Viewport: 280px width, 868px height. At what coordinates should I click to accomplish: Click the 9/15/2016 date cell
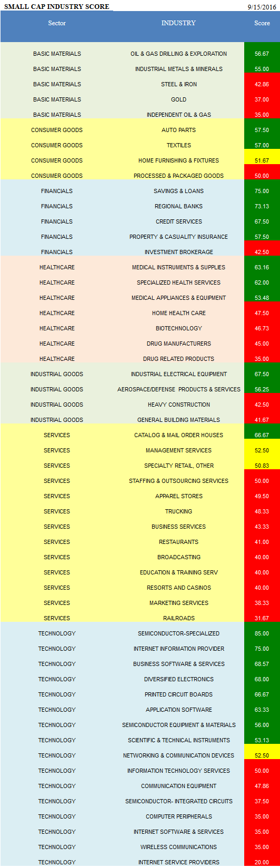tap(262, 6)
